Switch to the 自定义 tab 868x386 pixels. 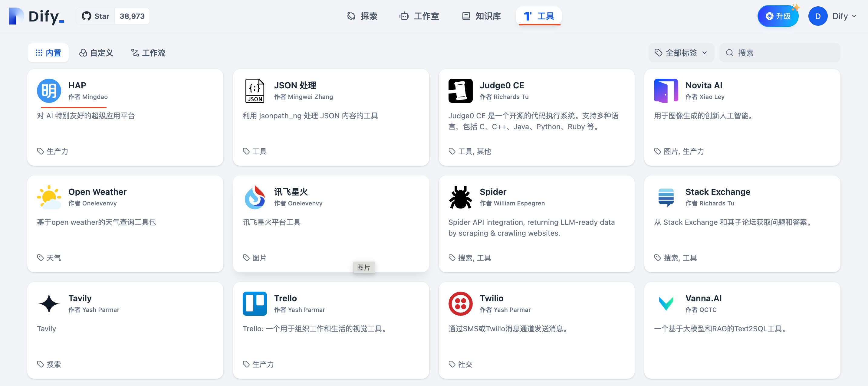96,53
